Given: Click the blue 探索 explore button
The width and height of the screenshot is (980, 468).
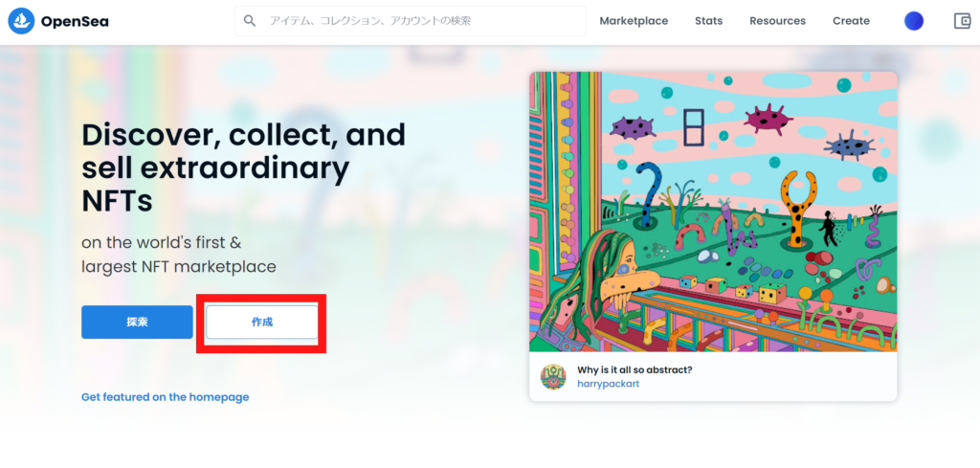Looking at the screenshot, I should (x=137, y=323).
